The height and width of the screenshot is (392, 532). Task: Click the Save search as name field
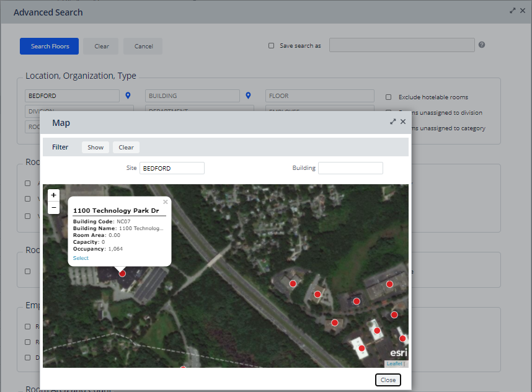point(402,45)
